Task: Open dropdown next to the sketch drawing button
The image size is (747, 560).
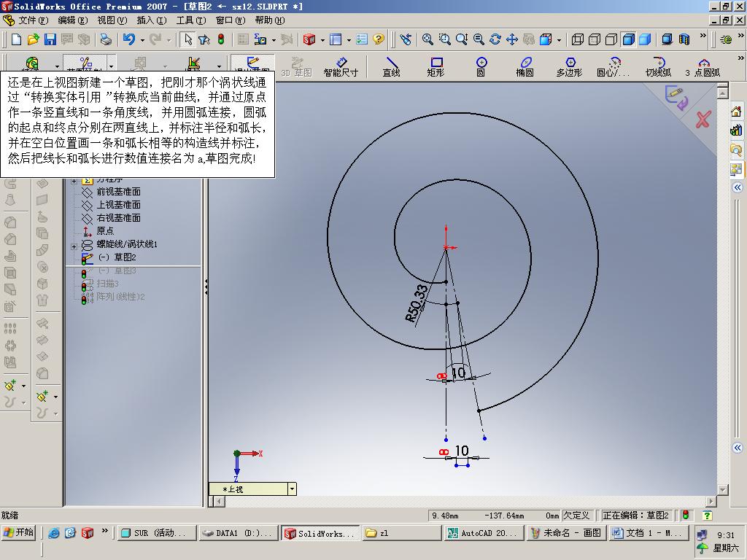Action: point(111,65)
